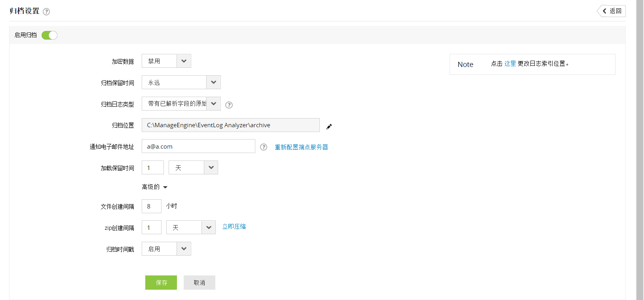Click the vertical scrollbar on the right
The image size is (644, 300).
(x=640, y=150)
